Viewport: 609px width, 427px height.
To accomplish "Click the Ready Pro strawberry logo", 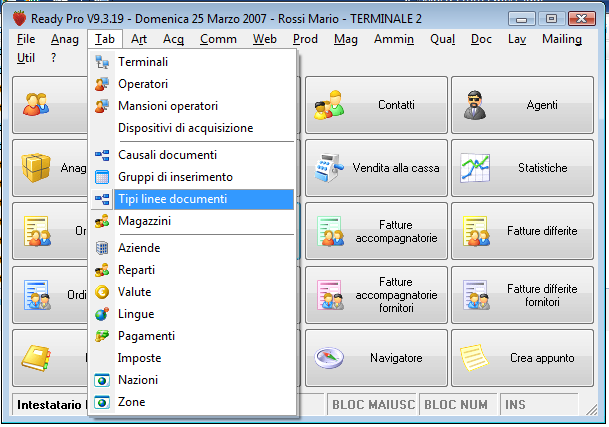I will pos(19,18).
